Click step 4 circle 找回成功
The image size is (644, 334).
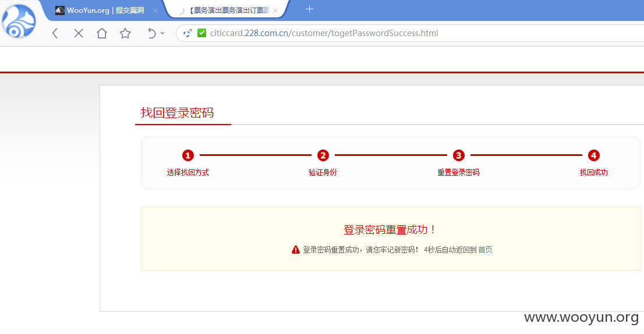click(x=593, y=155)
